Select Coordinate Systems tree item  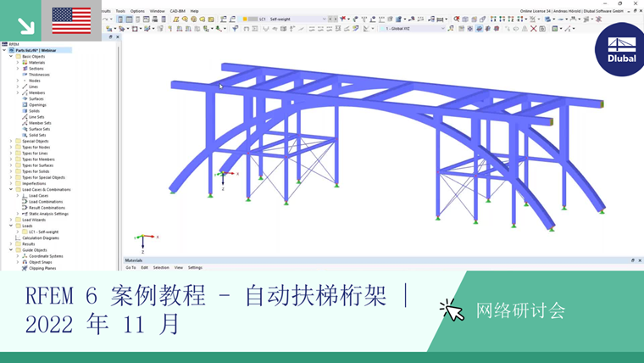click(46, 256)
